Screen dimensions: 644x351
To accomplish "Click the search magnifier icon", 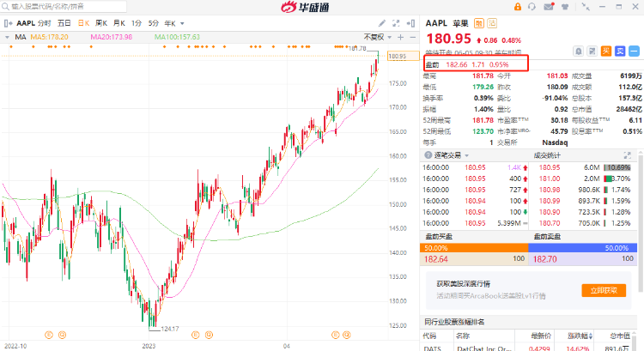I will pos(5,6).
